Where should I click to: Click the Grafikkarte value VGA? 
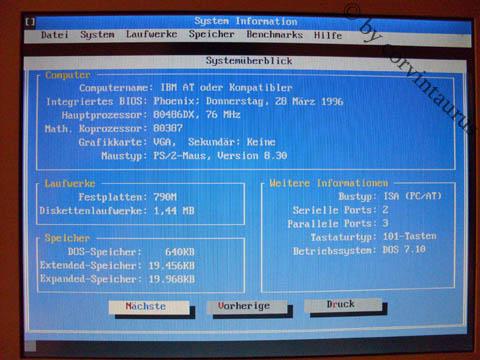tap(164, 142)
